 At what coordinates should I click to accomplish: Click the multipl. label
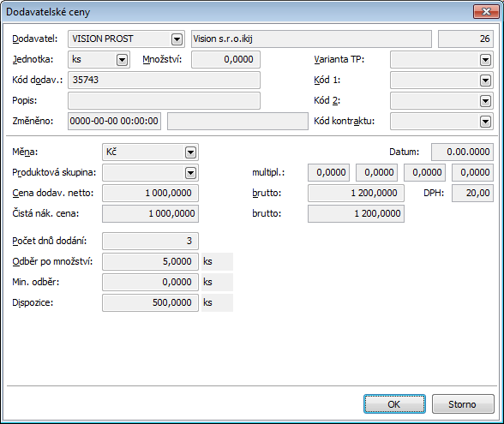tap(268, 172)
